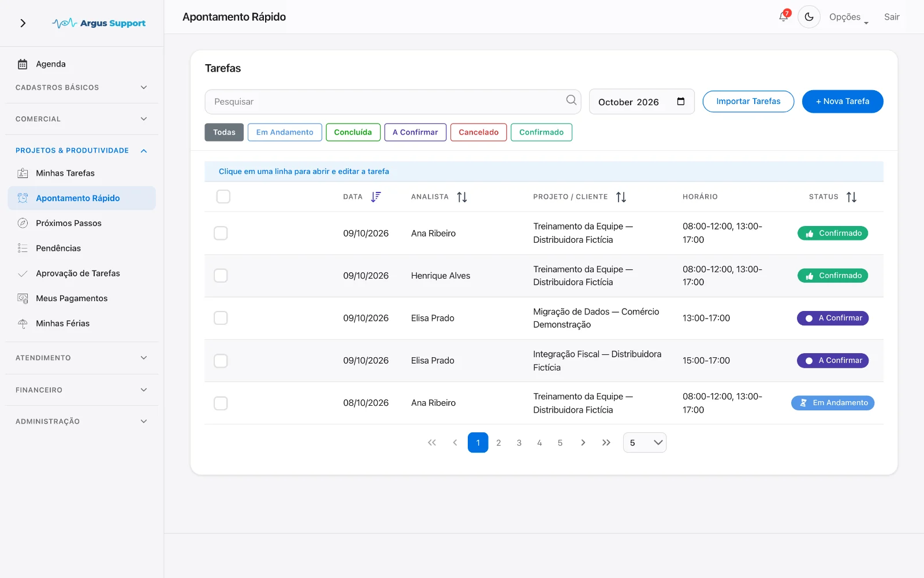The height and width of the screenshot is (578, 924).
Task: Collapse the Projetos & Produtividade section
Action: coord(82,150)
